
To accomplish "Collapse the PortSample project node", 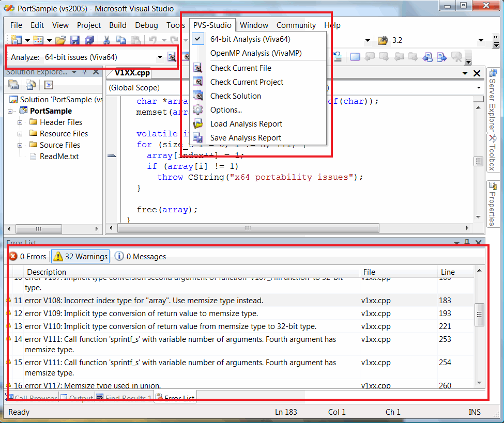I will point(10,111).
